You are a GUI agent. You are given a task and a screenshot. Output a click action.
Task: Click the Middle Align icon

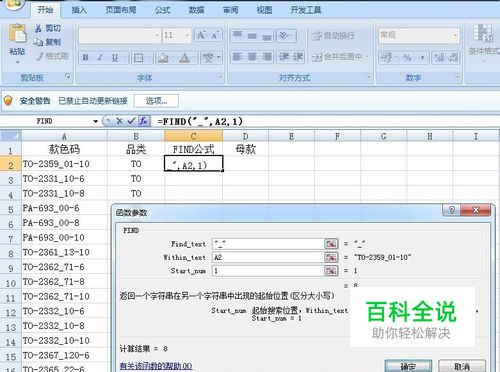(x=252, y=35)
